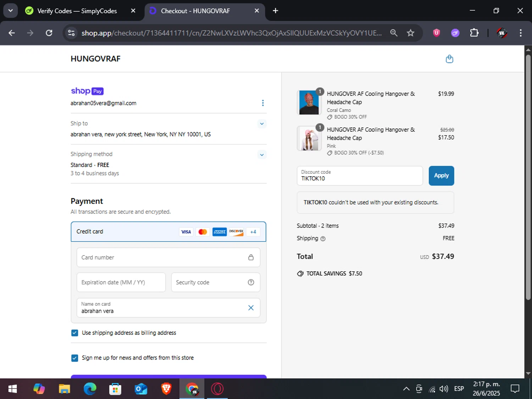Uncheck Use shipping address as billing address
The image size is (532, 399).
click(x=74, y=333)
